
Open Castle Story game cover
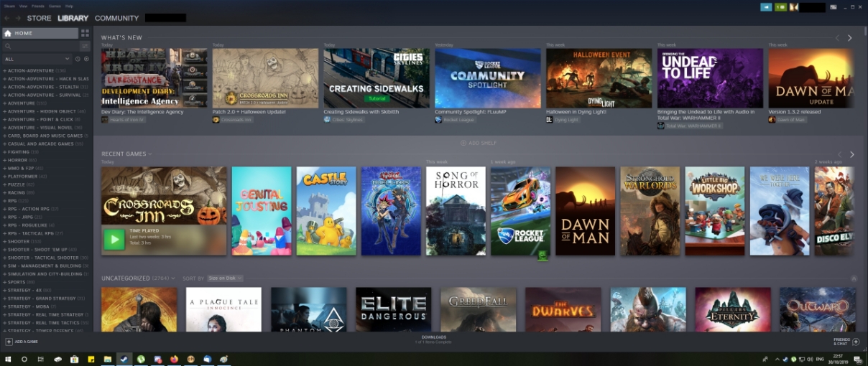point(326,211)
